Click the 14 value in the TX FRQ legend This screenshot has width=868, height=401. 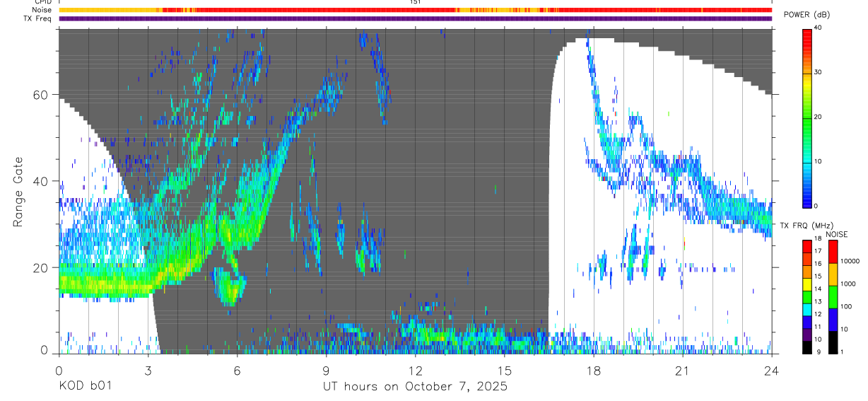click(818, 289)
